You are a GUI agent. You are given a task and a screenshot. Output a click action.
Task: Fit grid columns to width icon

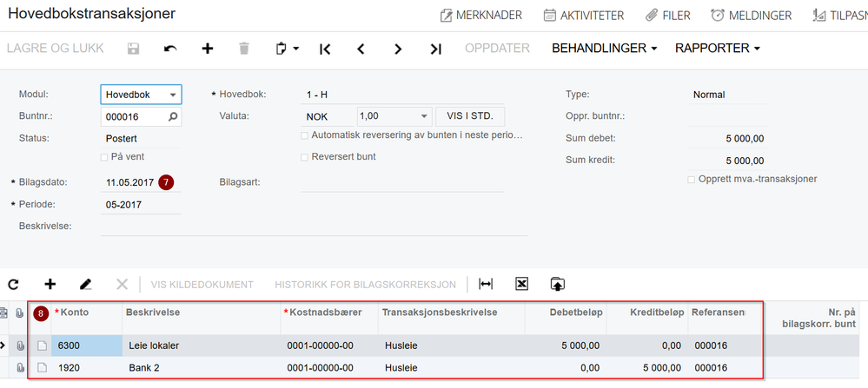point(486,284)
